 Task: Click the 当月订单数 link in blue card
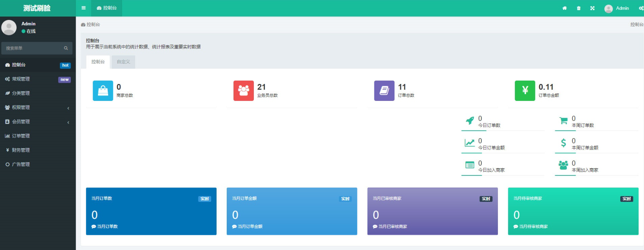pos(107,227)
